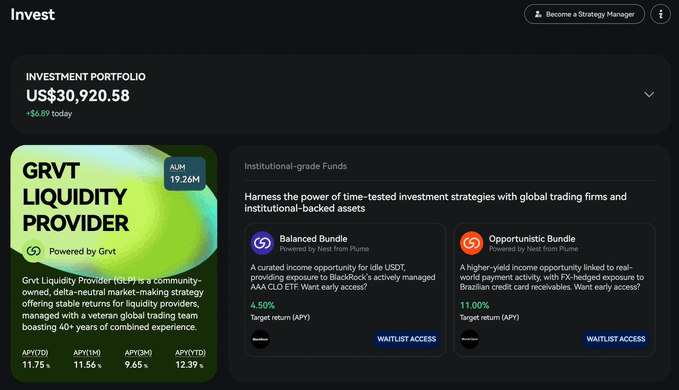The height and width of the screenshot is (390, 679).
Task: Click the APY(1M) label
Action: click(x=87, y=353)
